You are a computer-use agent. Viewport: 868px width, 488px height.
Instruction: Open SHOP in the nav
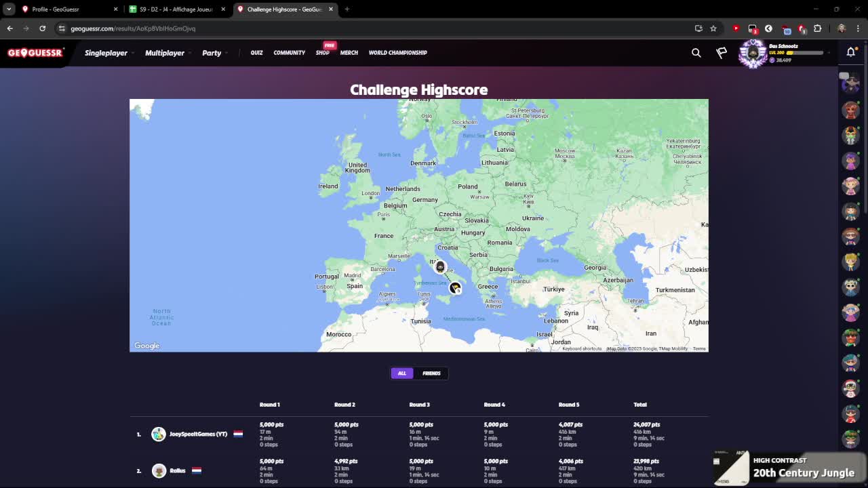click(323, 53)
